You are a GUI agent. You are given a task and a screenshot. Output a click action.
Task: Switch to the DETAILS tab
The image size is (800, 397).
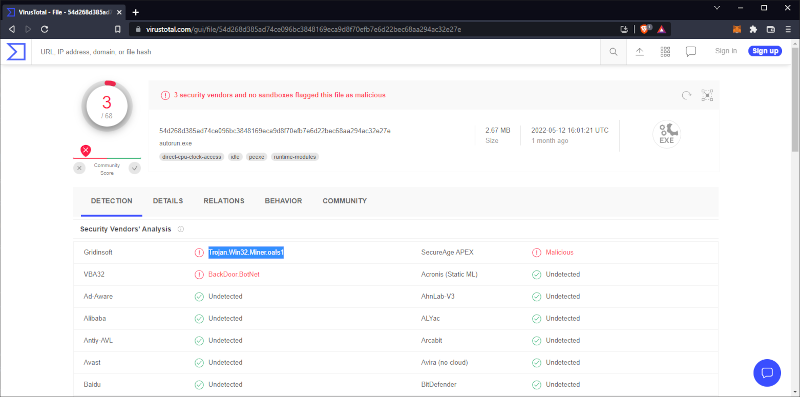pyautogui.click(x=168, y=201)
